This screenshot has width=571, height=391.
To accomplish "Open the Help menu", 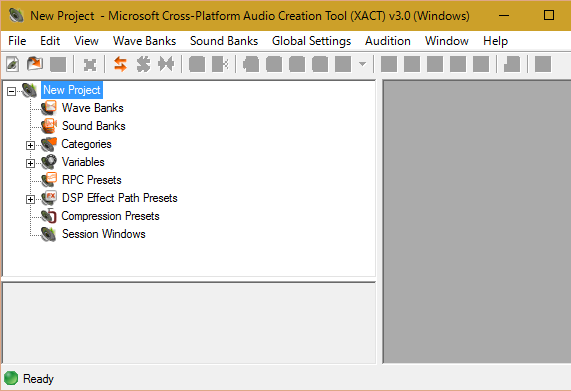I will pyautogui.click(x=495, y=41).
